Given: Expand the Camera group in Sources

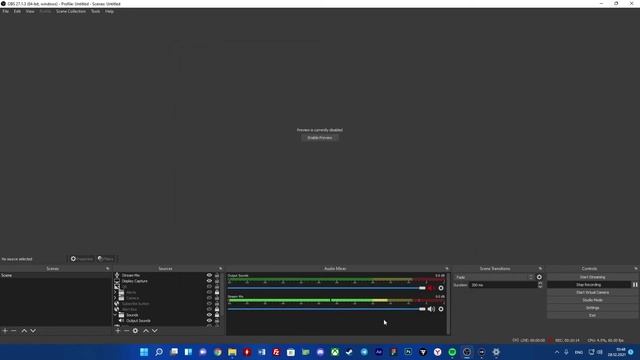Looking at the screenshot, I should [116, 298].
